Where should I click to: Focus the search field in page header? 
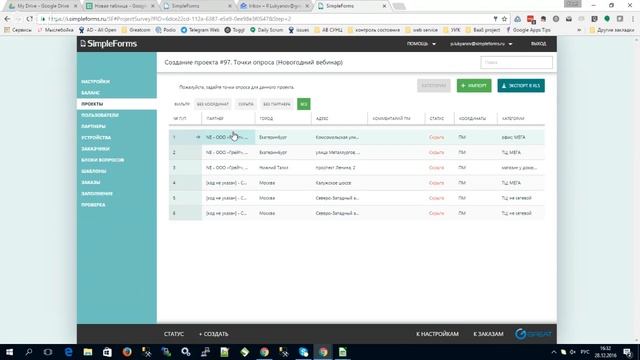tap(516, 62)
